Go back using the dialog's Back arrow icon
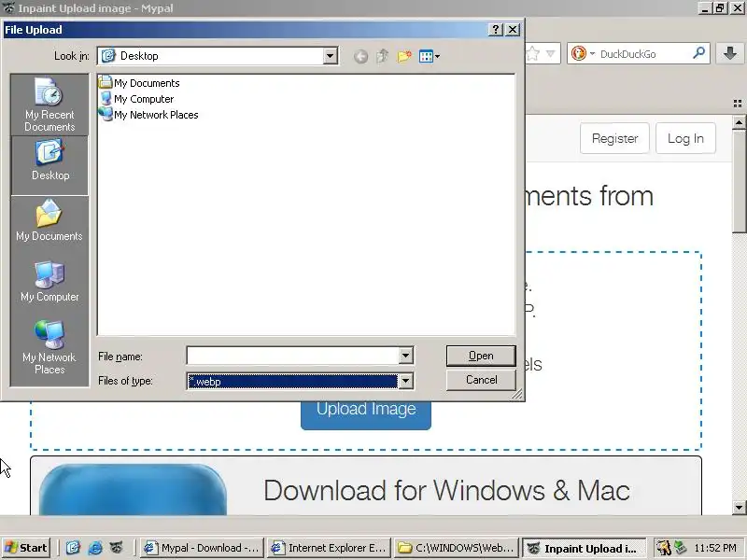747x560 pixels. click(360, 57)
